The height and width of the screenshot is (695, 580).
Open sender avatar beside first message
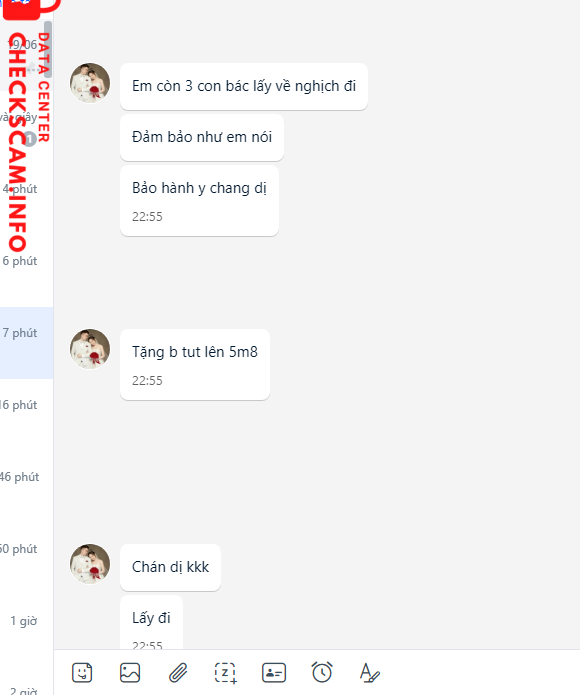click(90, 83)
